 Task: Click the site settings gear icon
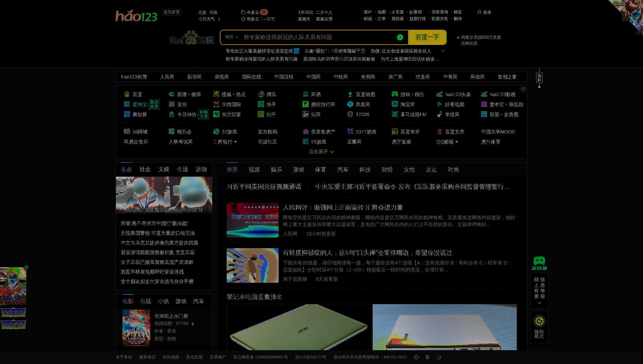coord(523,89)
